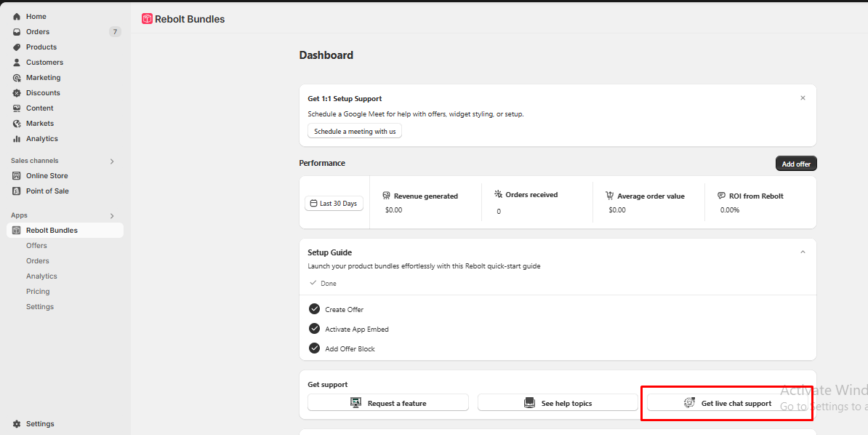Open Products via the tag icon
The image size is (868, 435).
click(17, 47)
